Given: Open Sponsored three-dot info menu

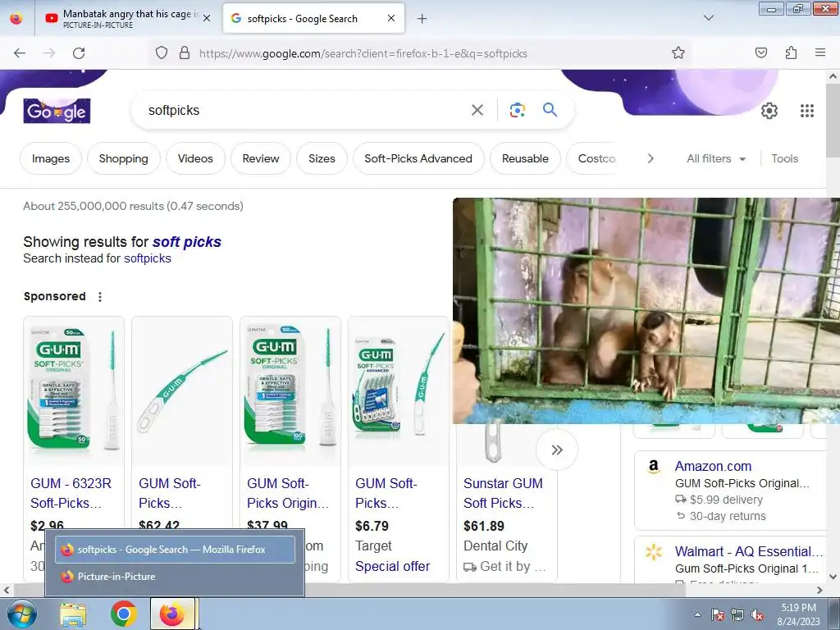Looking at the screenshot, I should (99, 297).
